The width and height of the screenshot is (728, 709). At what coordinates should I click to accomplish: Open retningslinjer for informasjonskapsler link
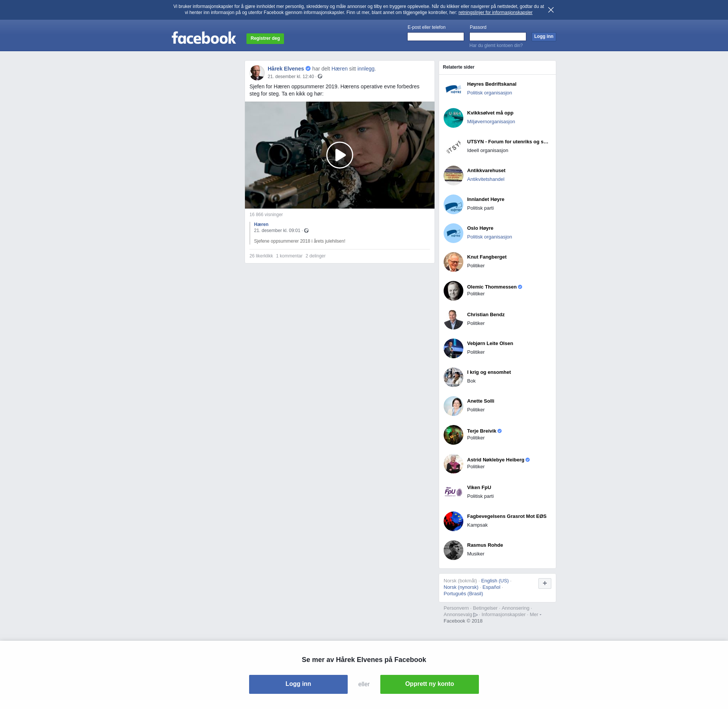click(495, 13)
